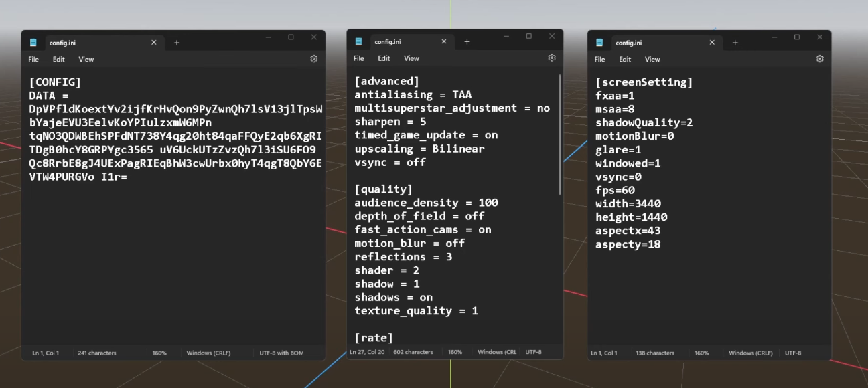The height and width of the screenshot is (388, 868).
Task: Open Notepad settings in the middle window
Action: pyautogui.click(x=551, y=58)
